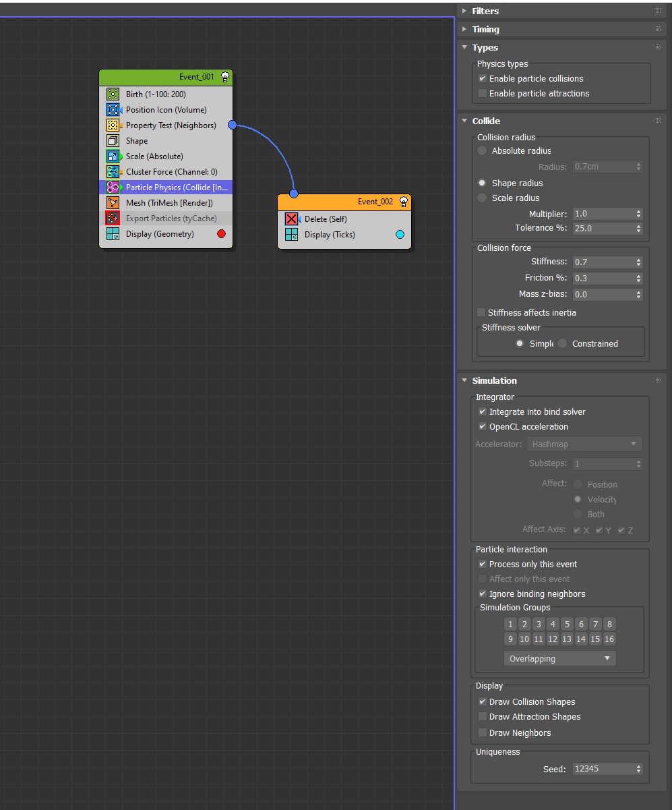The image size is (672, 810).
Task: Click the Filters rollout grip icon
Action: [x=658, y=11]
